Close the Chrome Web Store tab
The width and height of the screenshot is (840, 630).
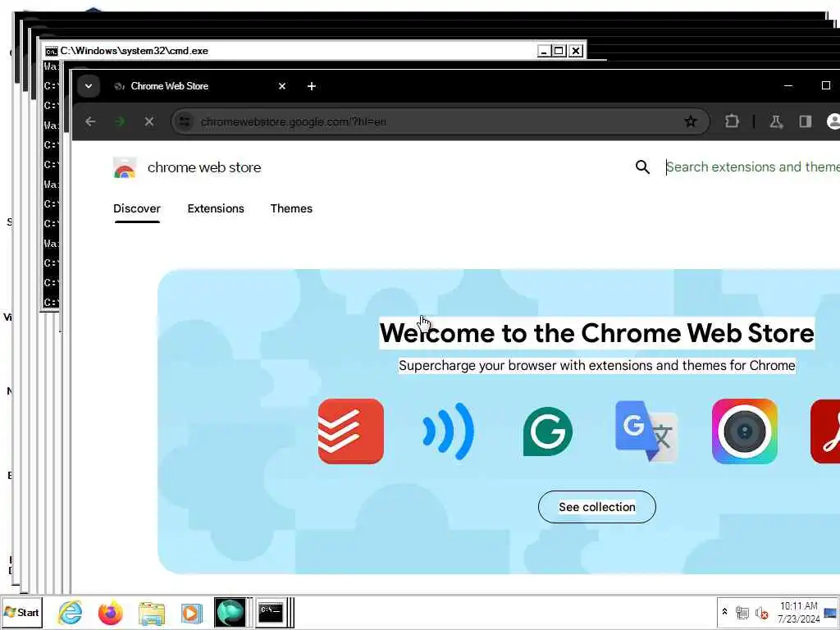pyautogui.click(x=282, y=86)
